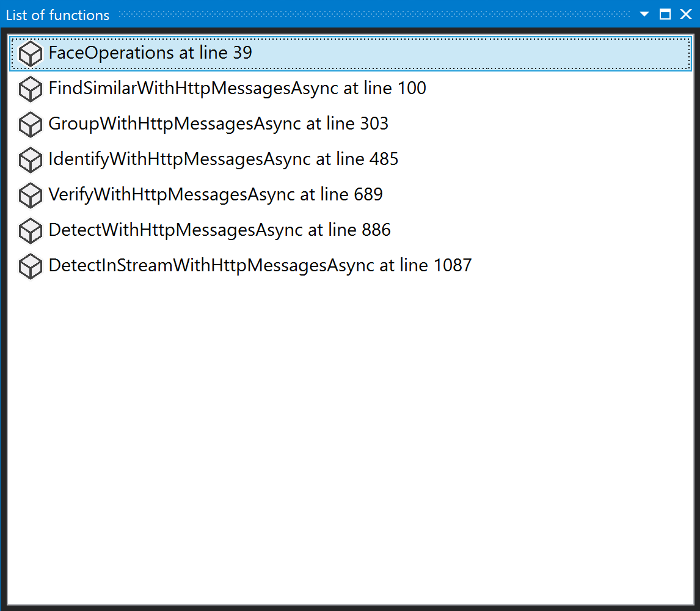Choose DetectWithHttpMessagesAsync at line 886
700x611 pixels.
click(x=219, y=230)
